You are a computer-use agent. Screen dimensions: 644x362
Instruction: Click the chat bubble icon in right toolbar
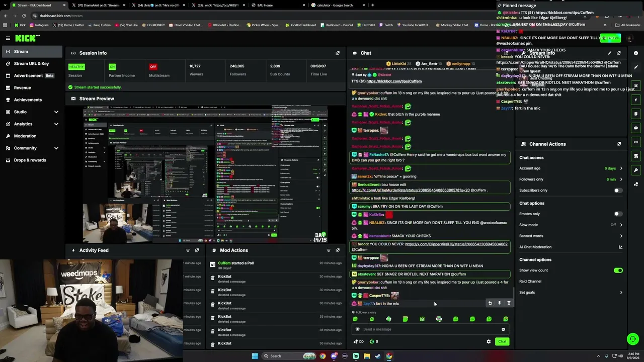(x=636, y=128)
